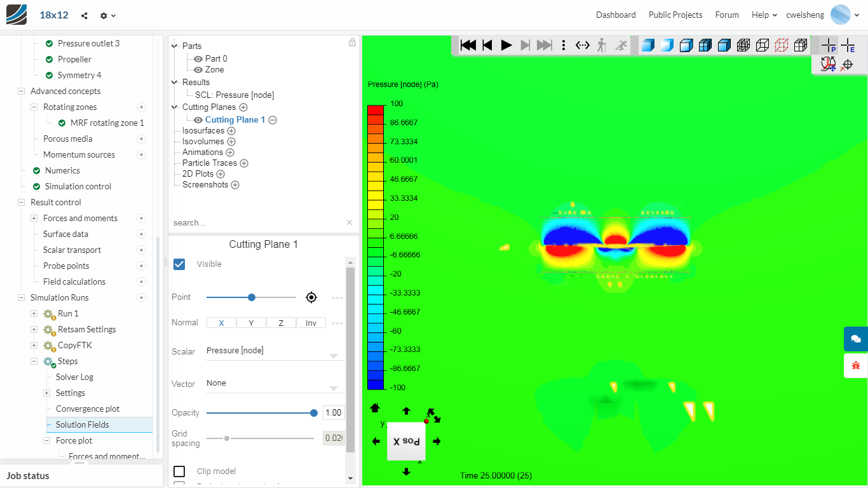
Task: Click the opacity value input field
Action: pos(334,413)
